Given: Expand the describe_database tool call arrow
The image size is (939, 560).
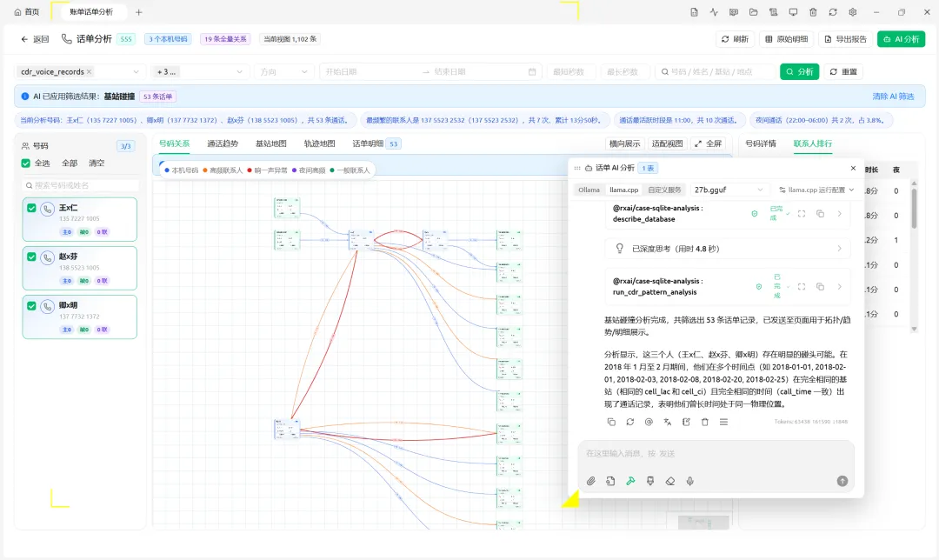Looking at the screenshot, I should 840,214.
